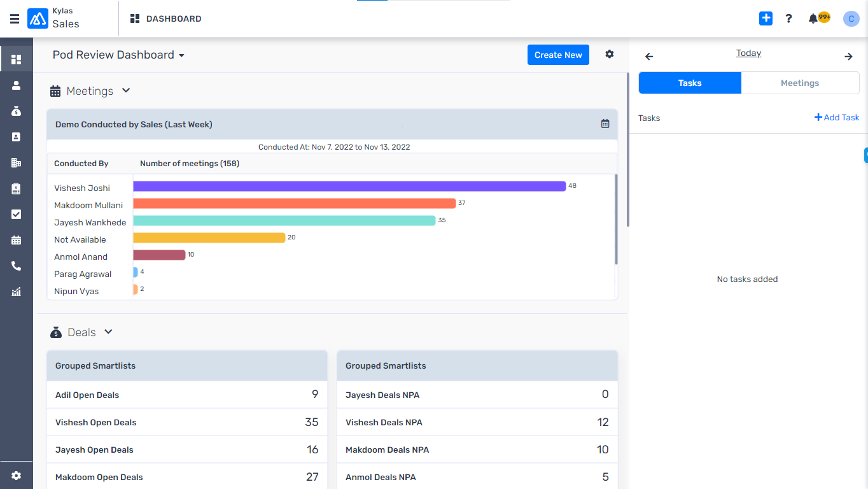The width and height of the screenshot is (868, 489).
Task: Open the dashboard settings gear icon
Action: [609, 54]
